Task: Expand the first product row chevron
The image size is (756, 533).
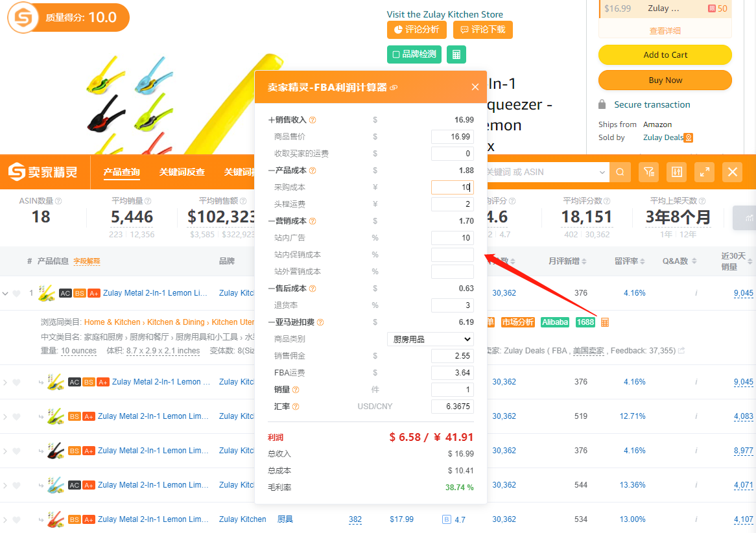Action: [x=5, y=293]
